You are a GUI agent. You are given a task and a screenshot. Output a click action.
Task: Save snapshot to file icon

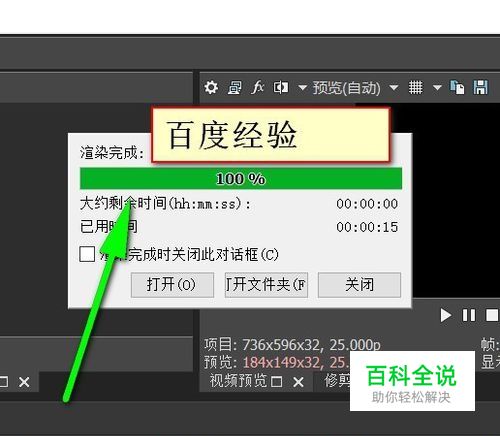(480, 87)
